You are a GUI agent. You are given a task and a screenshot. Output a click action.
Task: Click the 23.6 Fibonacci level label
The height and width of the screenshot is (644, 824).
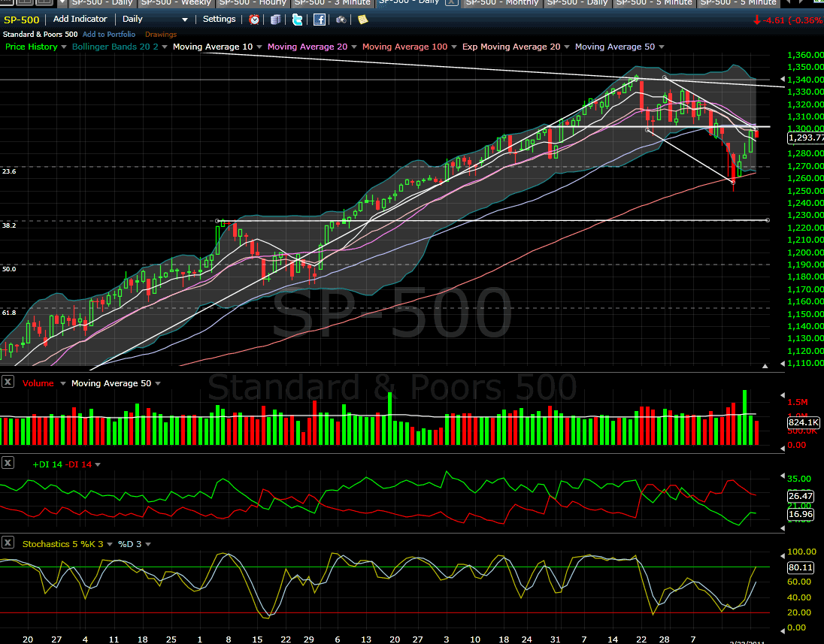click(x=9, y=171)
